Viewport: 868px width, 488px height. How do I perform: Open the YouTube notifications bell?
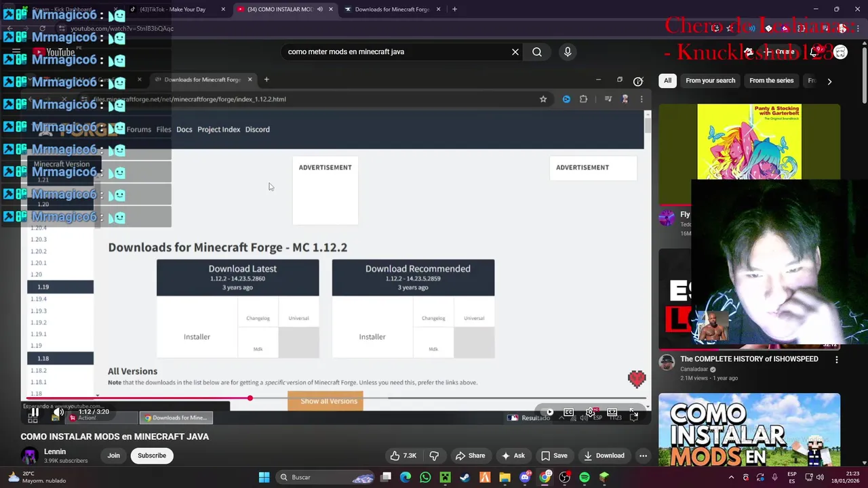[814, 52]
